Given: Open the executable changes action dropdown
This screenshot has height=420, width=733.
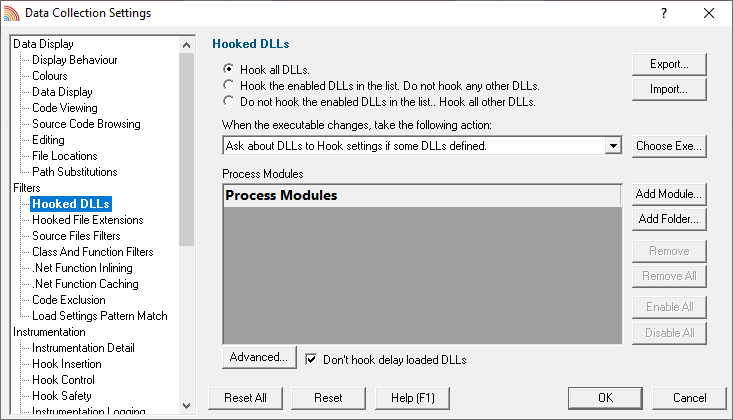Looking at the screenshot, I should [x=613, y=146].
